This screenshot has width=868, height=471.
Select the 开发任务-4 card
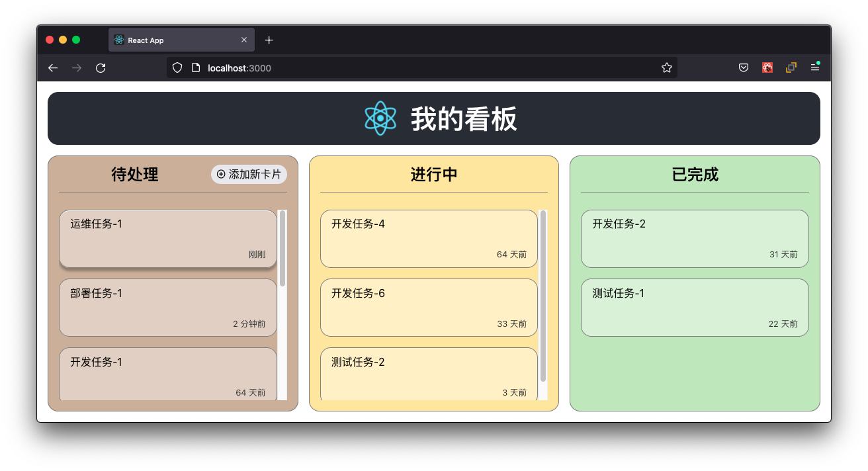[x=429, y=239]
